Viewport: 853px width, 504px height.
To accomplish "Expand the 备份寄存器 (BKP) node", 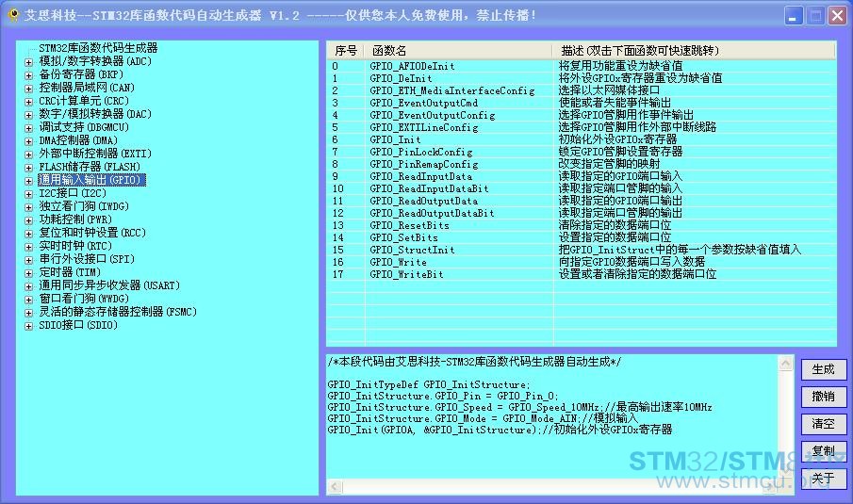I will [x=29, y=75].
